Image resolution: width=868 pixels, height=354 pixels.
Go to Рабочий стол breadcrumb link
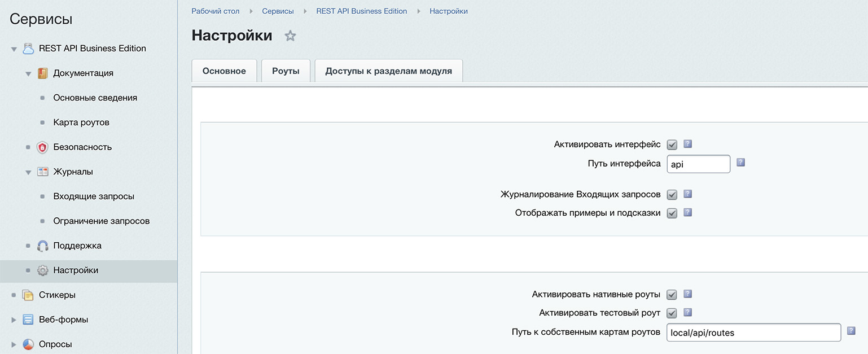(216, 11)
